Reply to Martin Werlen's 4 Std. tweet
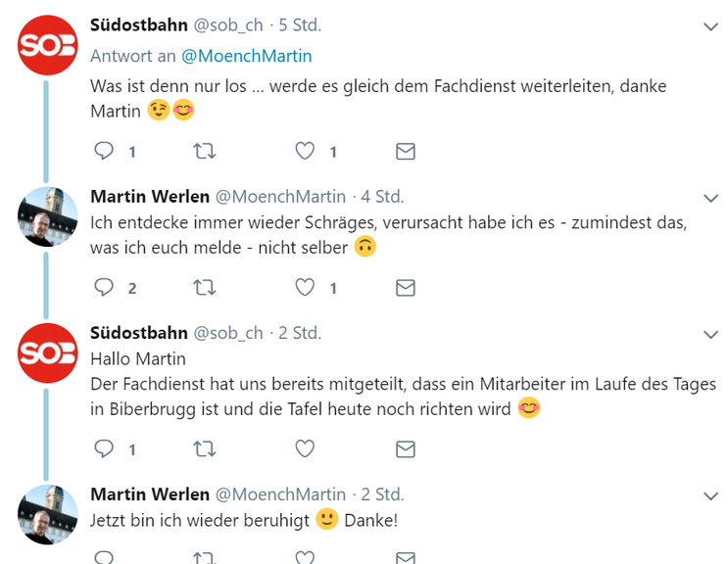 104,287
